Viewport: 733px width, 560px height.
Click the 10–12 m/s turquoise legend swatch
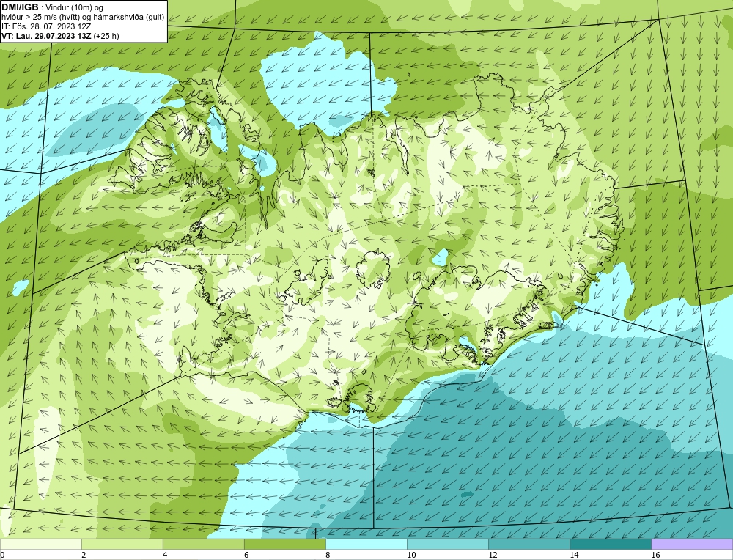coord(448,544)
